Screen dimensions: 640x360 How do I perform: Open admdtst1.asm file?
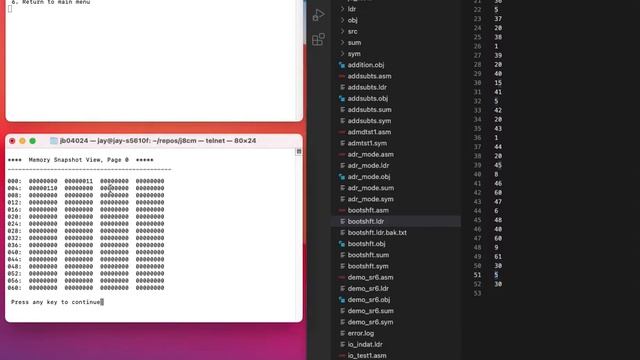[x=369, y=132]
